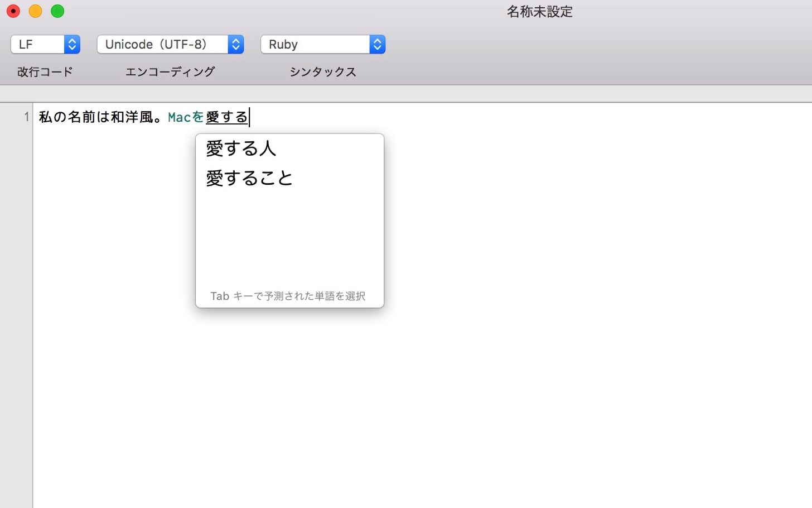Viewport: 812px width, 508px height.
Task: Click line number 1 in gutter
Action: click(26, 117)
